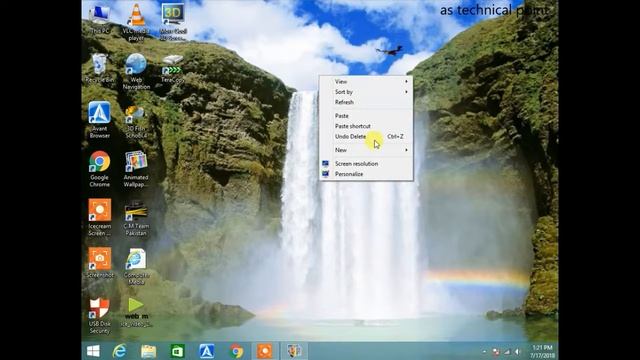
Task: Open the This PC desktop icon
Action: point(100,19)
